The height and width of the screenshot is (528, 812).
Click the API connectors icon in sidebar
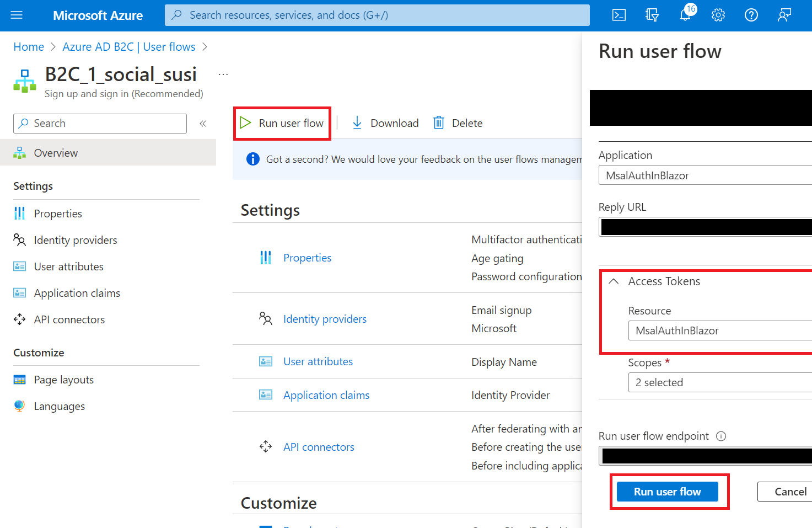[20, 319]
